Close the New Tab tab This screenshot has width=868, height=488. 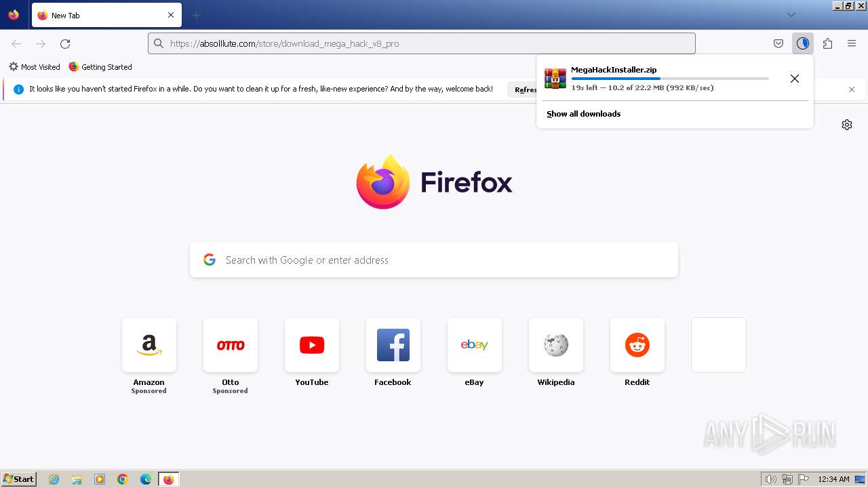coord(170,15)
